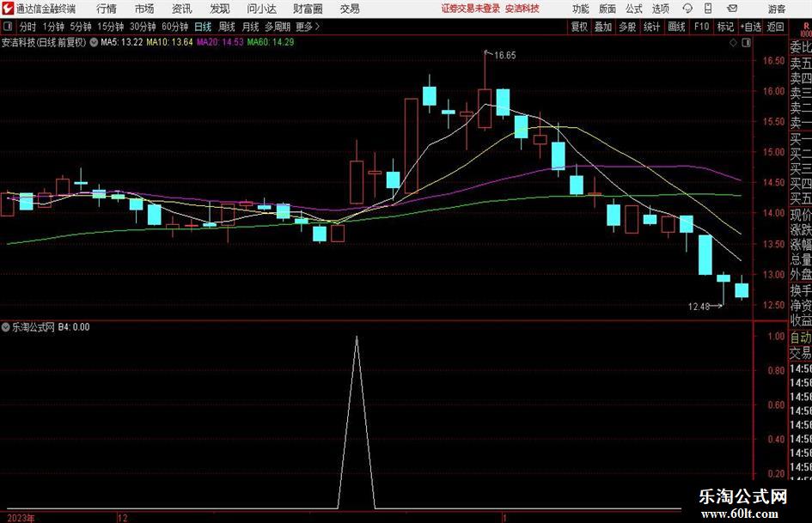Open the headset customer service icon

(687, 9)
